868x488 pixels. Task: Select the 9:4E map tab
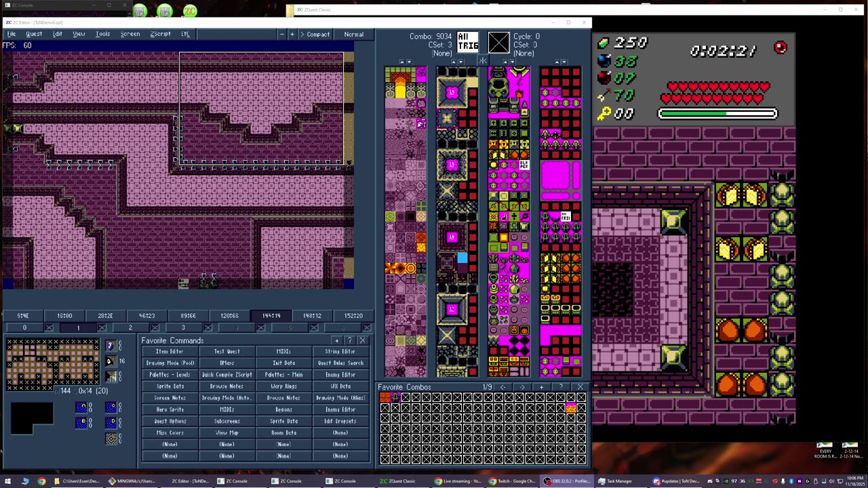click(23, 316)
